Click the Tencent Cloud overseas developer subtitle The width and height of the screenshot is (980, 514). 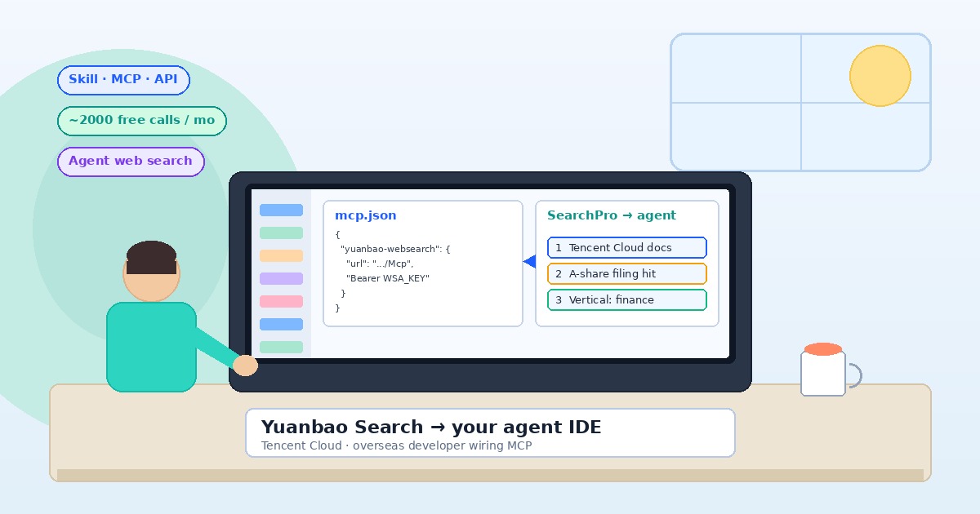(x=396, y=446)
